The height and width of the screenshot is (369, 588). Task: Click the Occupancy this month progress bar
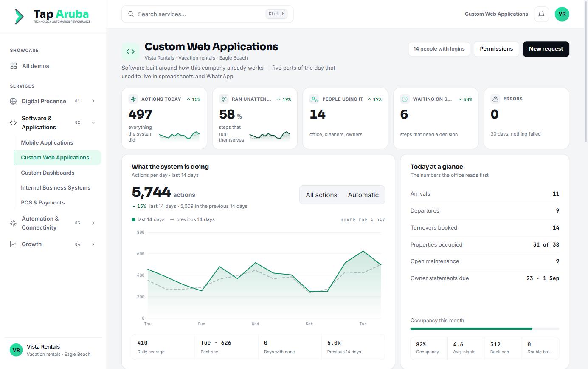[x=485, y=329]
